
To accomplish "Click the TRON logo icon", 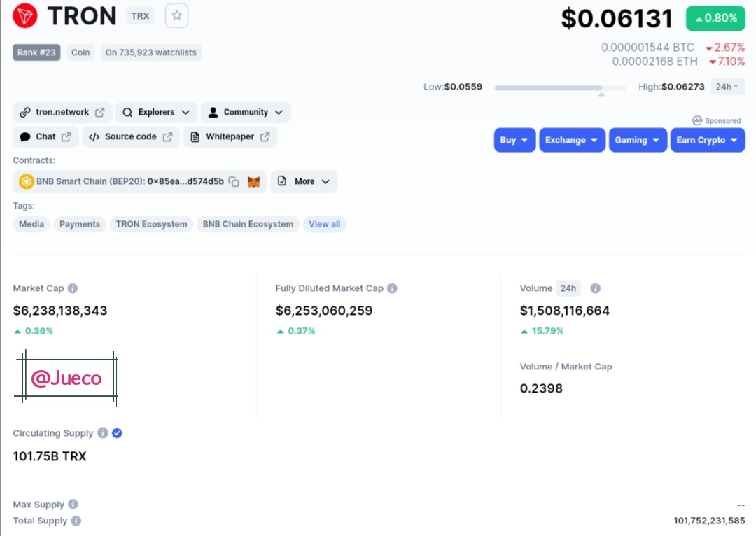I will click(x=25, y=15).
